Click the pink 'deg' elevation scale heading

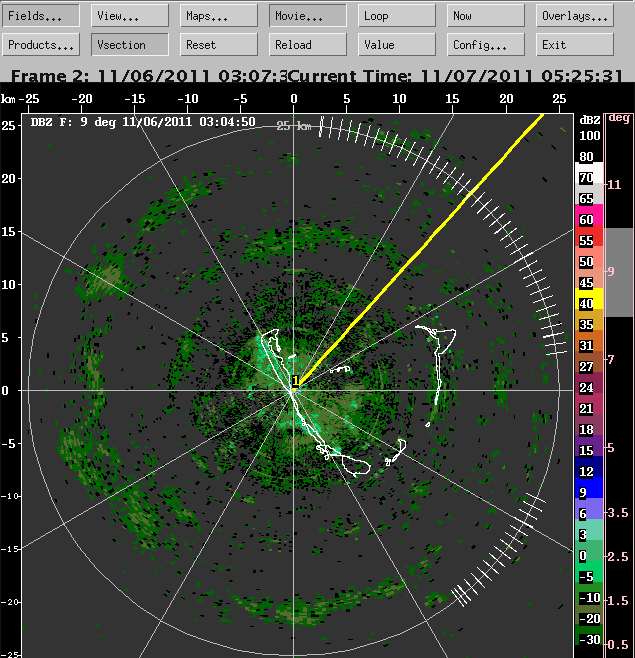[619, 118]
